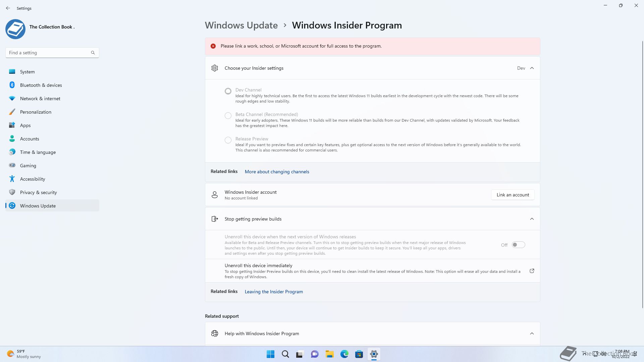Go back to Windows Update breadcrumb
Image resolution: width=644 pixels, height=362 pixels.
tap(241, 25)
